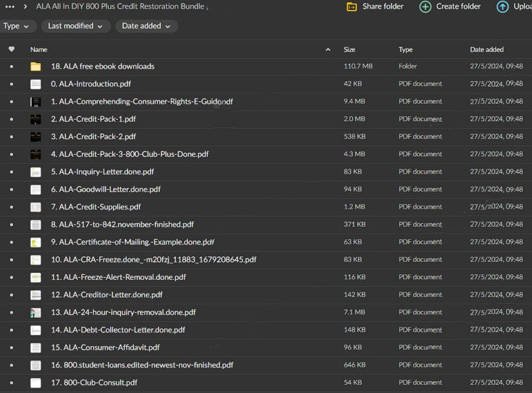Open the Last modified filter dropdown

tap(76, 26)
